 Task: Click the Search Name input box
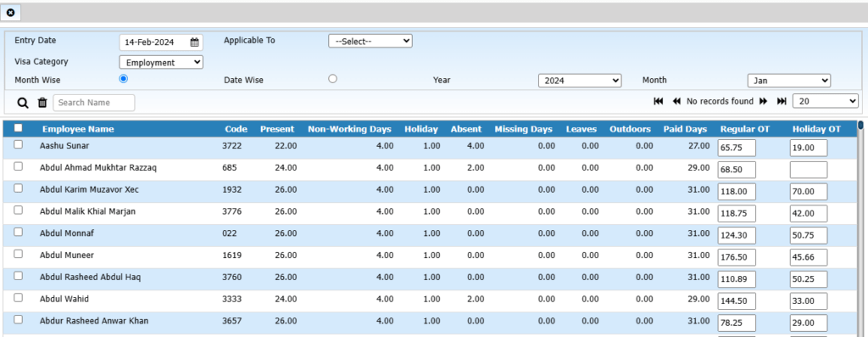point(93,103)
